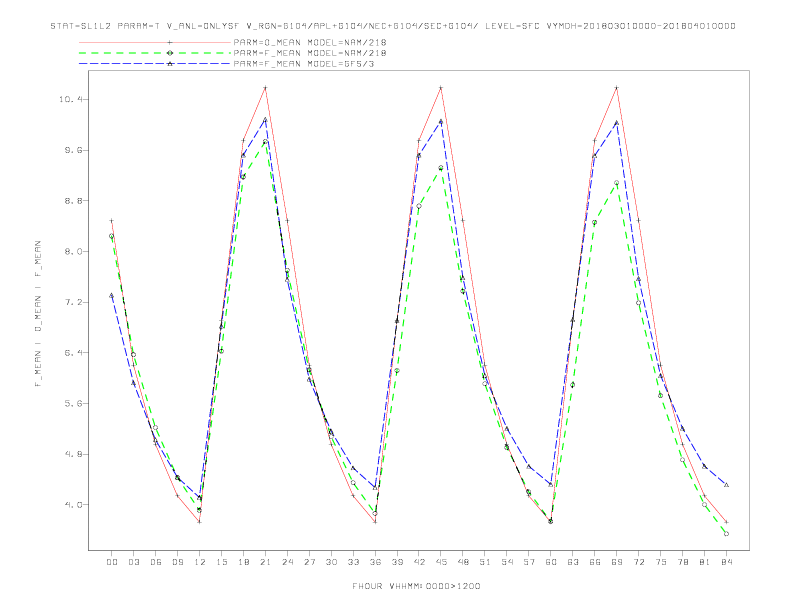The width and height of the screenshot is (792, 612).
Task: Click the plus marker symbol in legend
Action: (x=170, y=42)
